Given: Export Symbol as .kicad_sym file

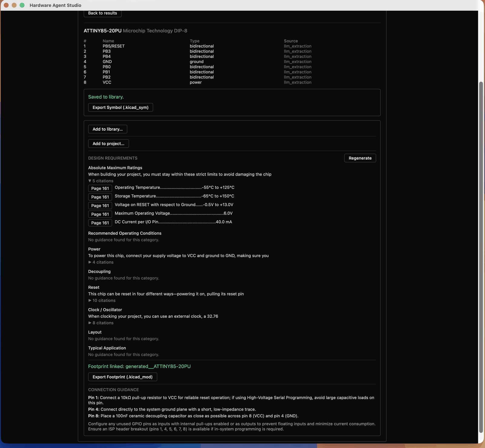Looking at the screenshot, I should pos(120,107).
